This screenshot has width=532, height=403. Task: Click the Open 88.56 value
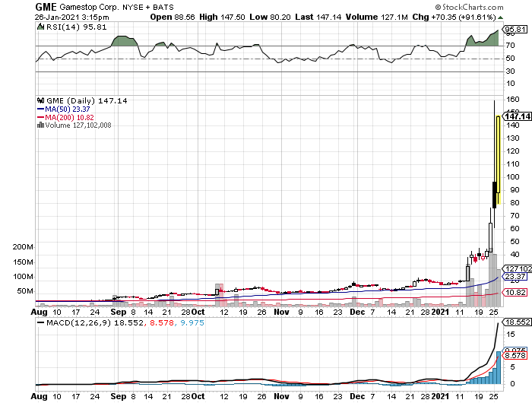173,17
